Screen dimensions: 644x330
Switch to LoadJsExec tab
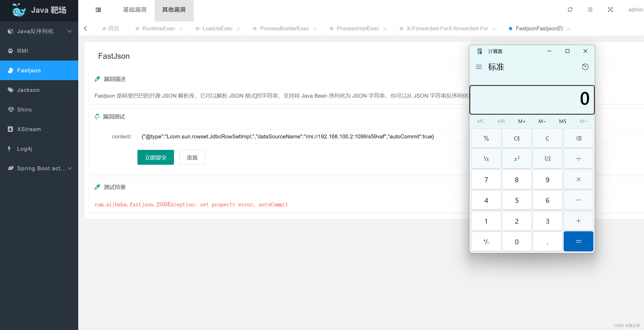tap(218, 28)
